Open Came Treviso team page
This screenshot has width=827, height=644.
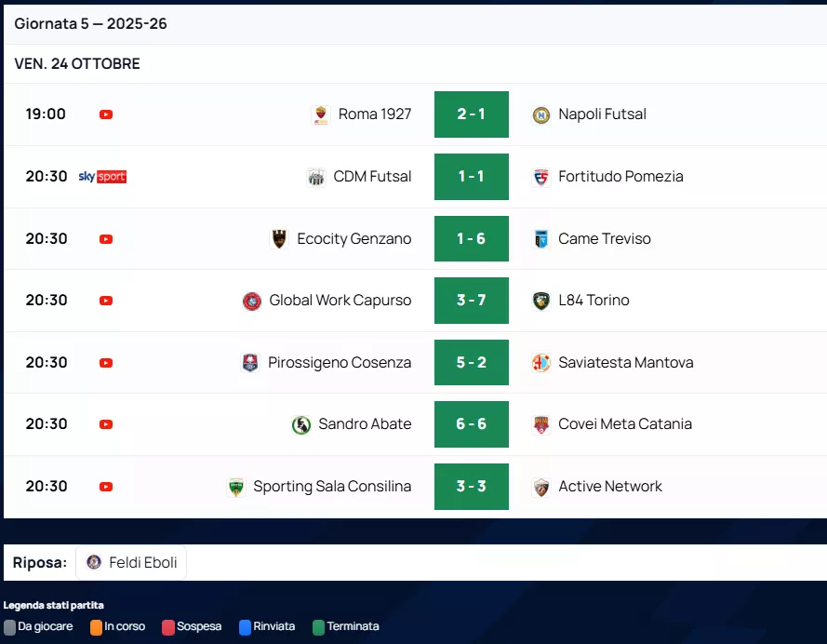pos(604,239)
